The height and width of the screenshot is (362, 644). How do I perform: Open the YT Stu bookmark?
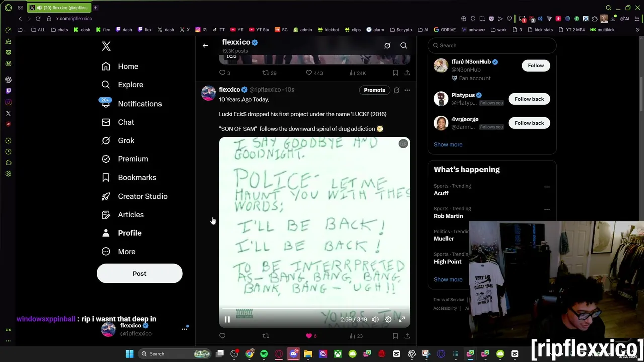pyautogui.click(x=259, y=30)
